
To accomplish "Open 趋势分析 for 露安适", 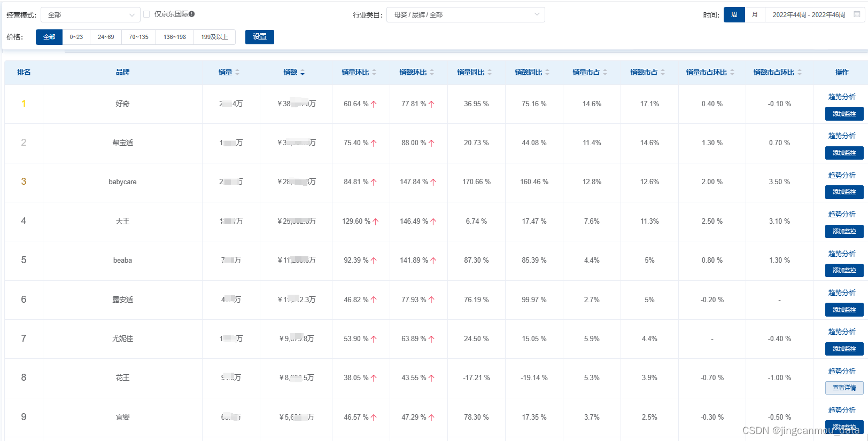I will point(842,293).
